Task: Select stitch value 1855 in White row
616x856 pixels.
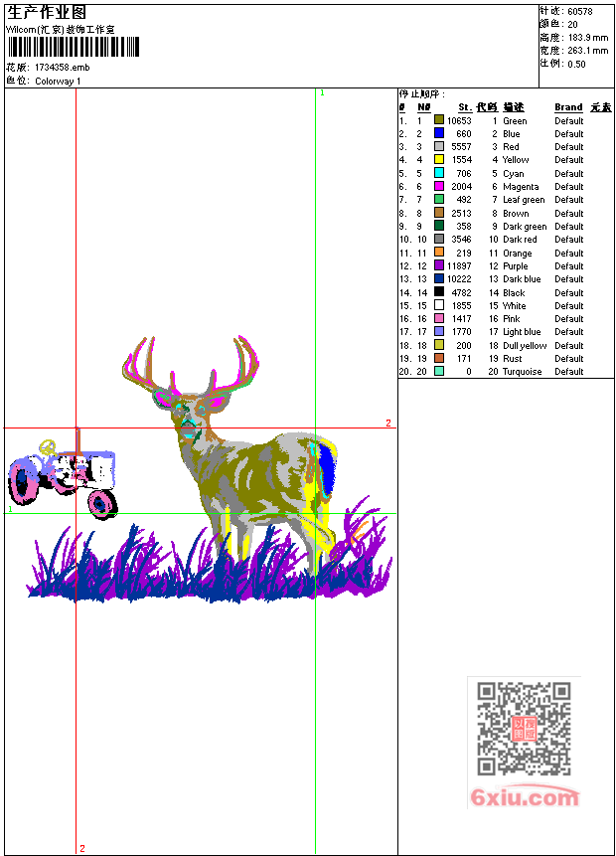Action: pos(461,306)
